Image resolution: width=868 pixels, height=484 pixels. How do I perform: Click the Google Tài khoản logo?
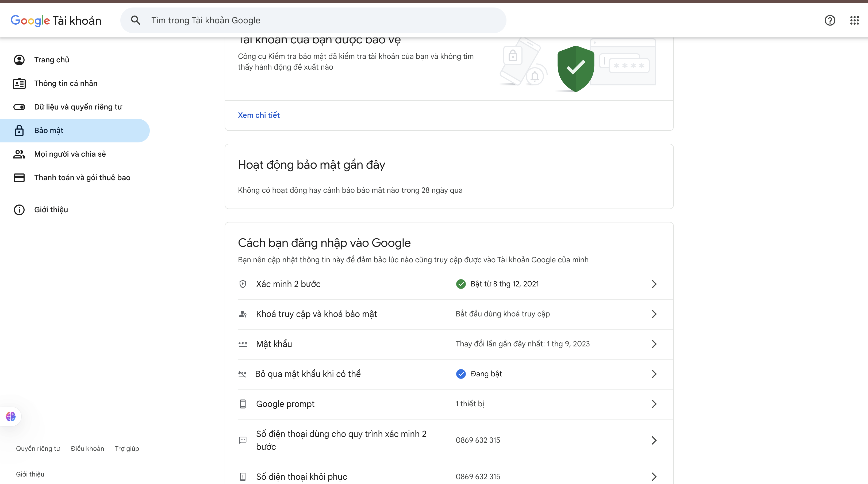(56, 21)
